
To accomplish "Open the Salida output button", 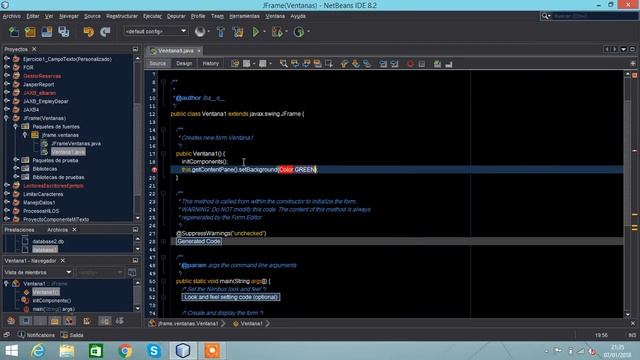I will pyautogui.click(x=72, y=335).
